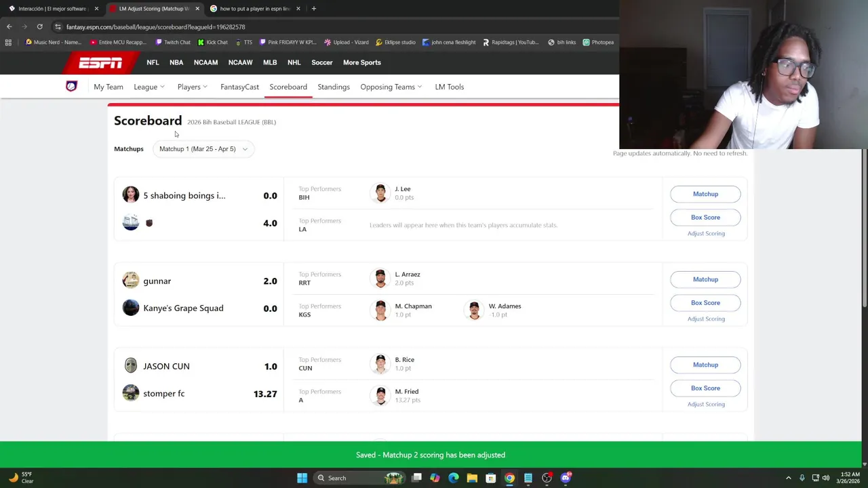Screen dimensions: 868x488
Task: Adjust Scoring for gunnar matchup
Action: click(706, 319)
